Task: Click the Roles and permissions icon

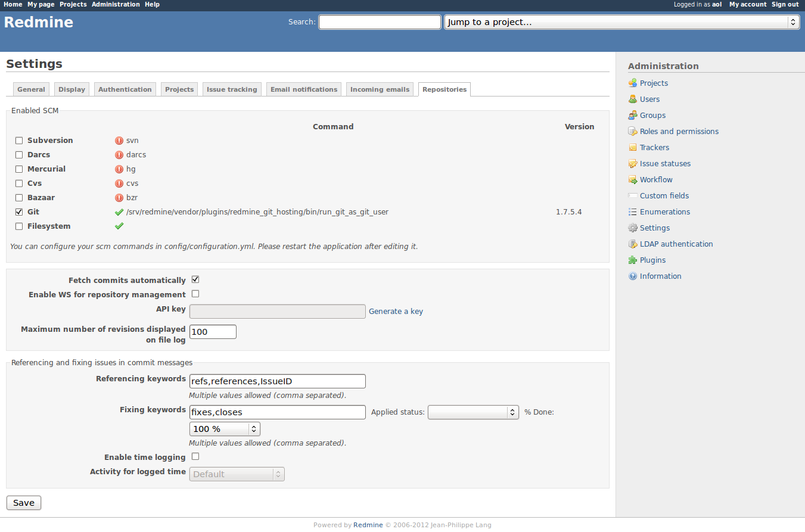Action: 633,132
